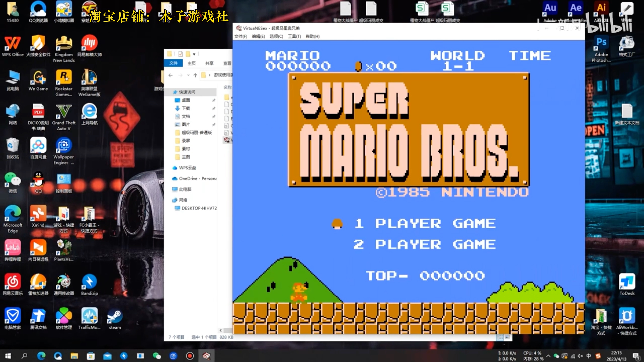Click the Windows Start button
Image resolution: width=644 pixels, height=362 pixels.
pyautogui.click(x=8, y=356)
